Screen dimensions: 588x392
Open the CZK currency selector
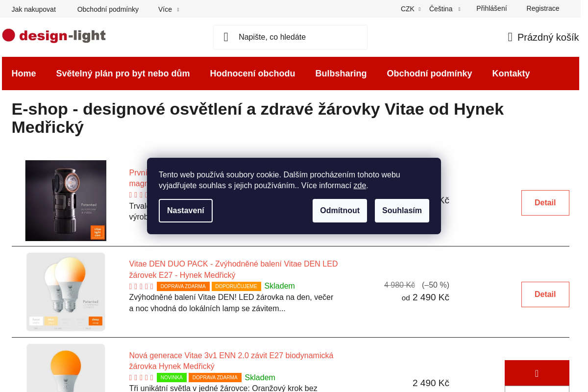click(411, 9)
